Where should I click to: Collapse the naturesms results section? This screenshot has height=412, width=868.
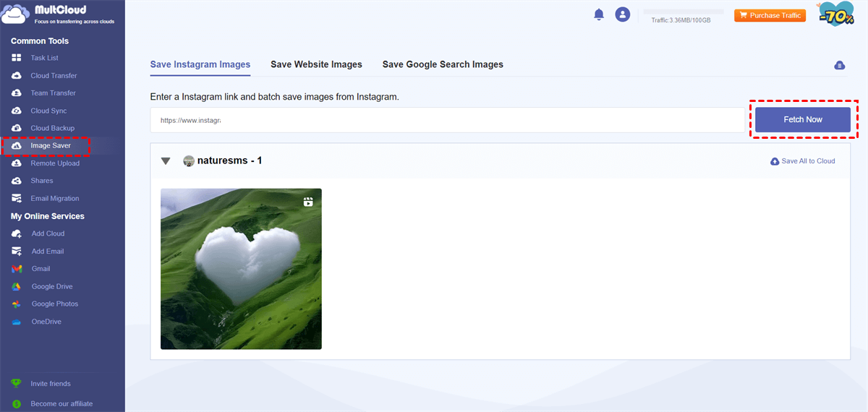(x=166, y=161)
